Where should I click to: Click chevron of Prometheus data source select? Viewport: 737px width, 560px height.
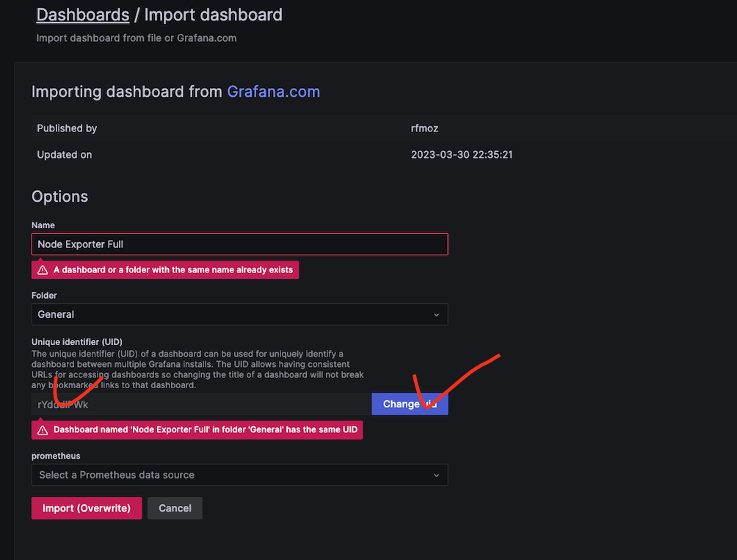pyautogui.click(x=436, y=476)
